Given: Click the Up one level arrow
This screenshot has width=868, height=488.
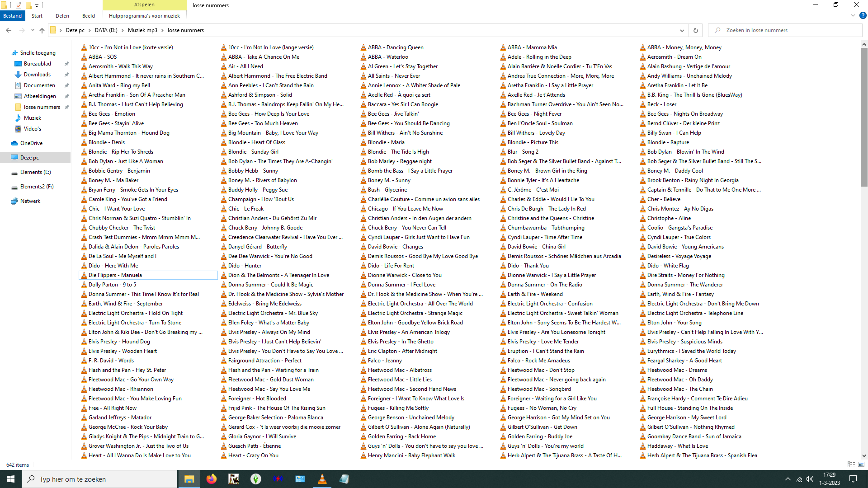Looking at the screenshot, I should tap(42, 30).
